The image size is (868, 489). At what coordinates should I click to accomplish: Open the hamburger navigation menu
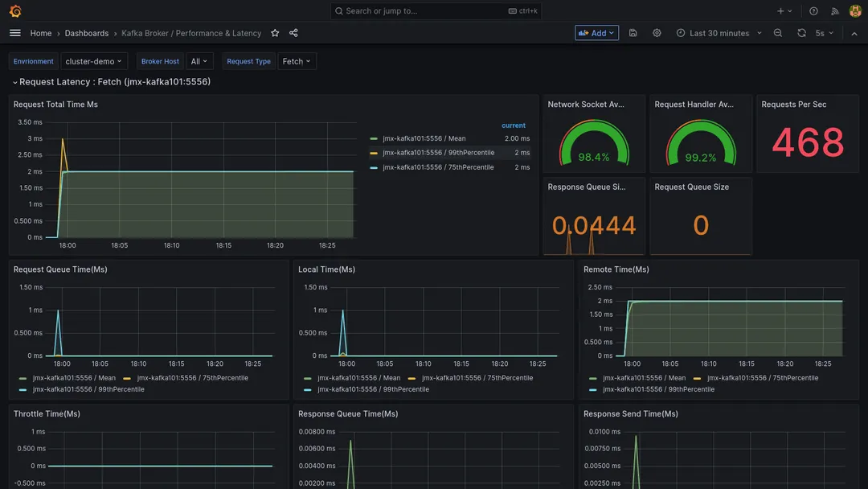pyautogui.click(x=15, y=33)
